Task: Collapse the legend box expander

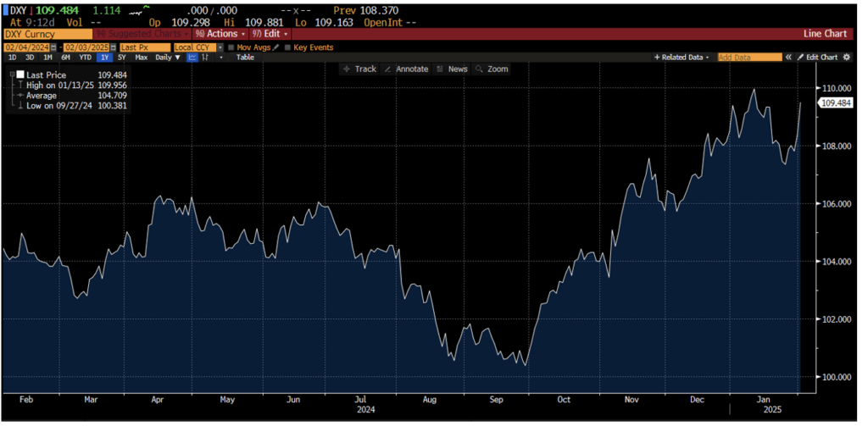Action: click(x=12, y=75)
